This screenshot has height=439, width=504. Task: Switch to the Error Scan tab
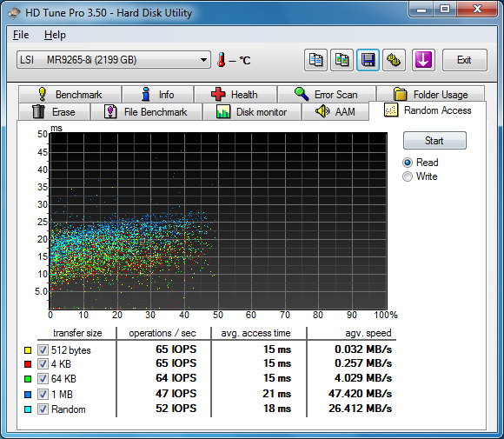[327, 94]
